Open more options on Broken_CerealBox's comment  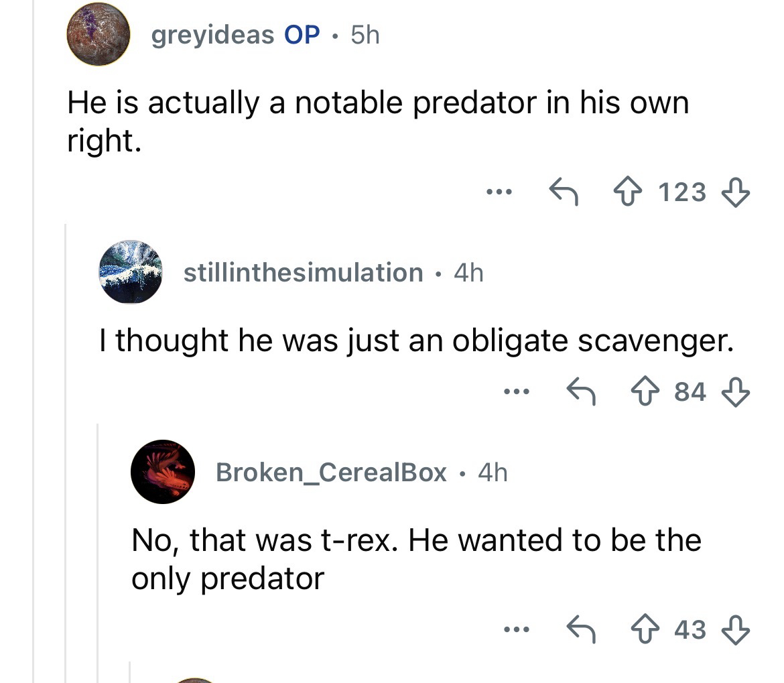click(x=517, y=629)
